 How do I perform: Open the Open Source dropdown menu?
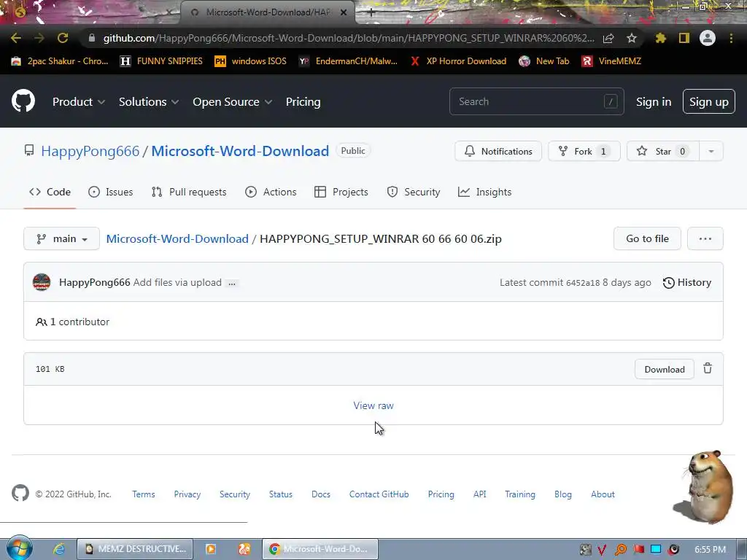(x=233, y=102)
